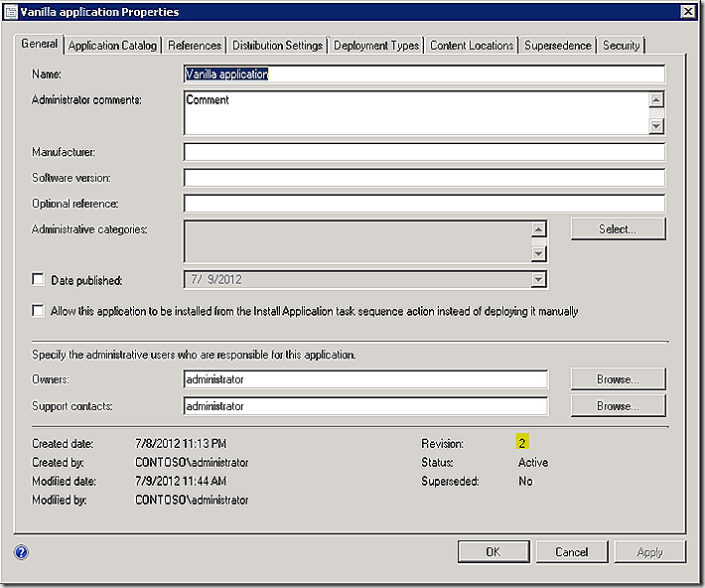Click the Support contacts text field
Screen dimensions: 705x588
(x=365, y=406)
